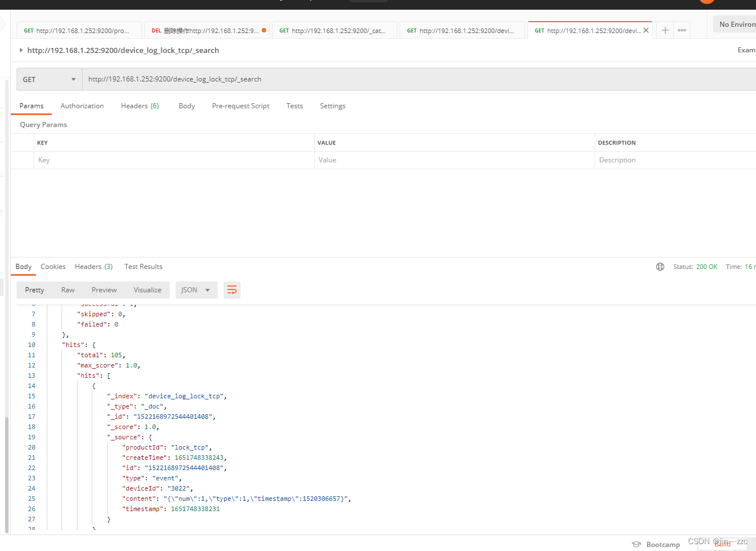Switch response view to Raw
The image size is (756, 551).
tap(68, 290)
